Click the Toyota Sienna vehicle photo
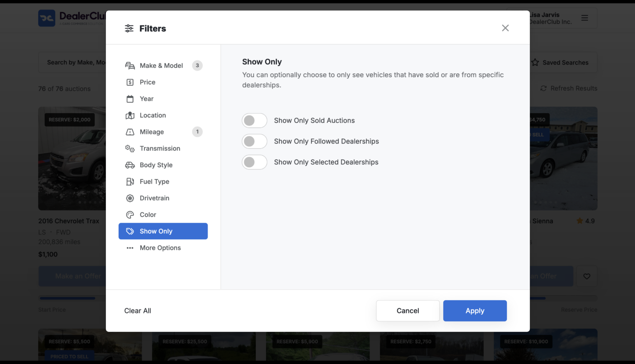Screen dimensions: 635x364 coord(564,158)
